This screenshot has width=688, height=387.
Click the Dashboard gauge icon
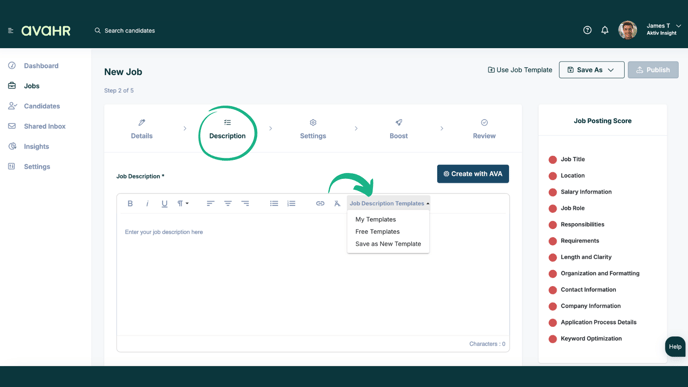[12, 65]
